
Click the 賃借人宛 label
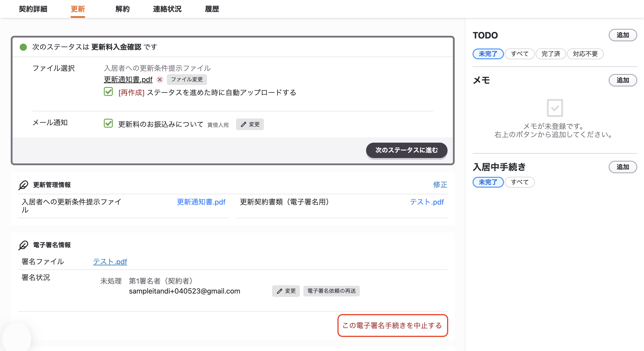click(218, 125)
